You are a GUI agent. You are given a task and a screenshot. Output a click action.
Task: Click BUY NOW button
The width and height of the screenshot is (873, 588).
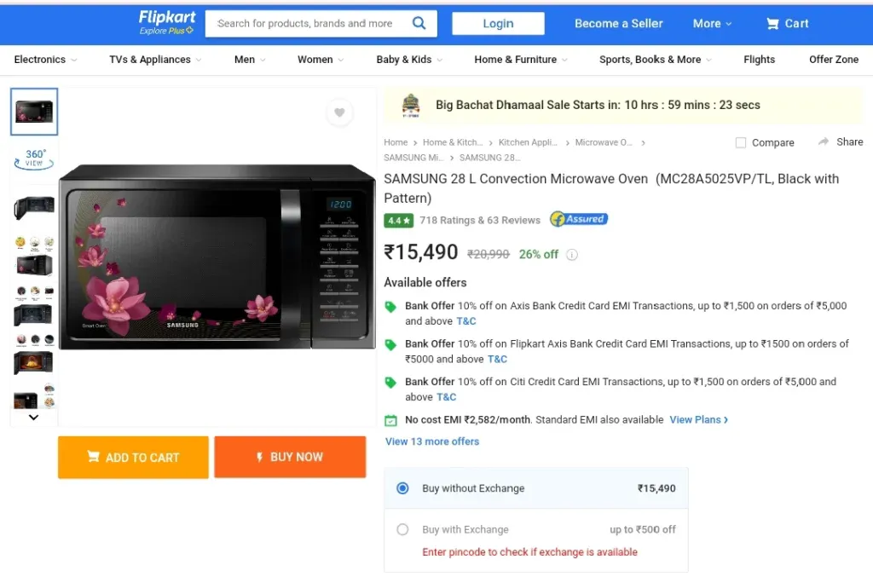pos(290,457)
